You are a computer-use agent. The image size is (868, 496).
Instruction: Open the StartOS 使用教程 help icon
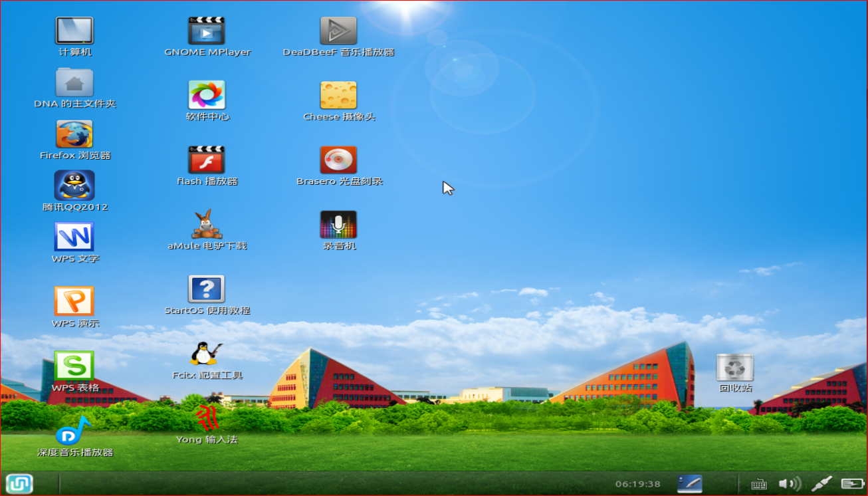tap(207, 289)
